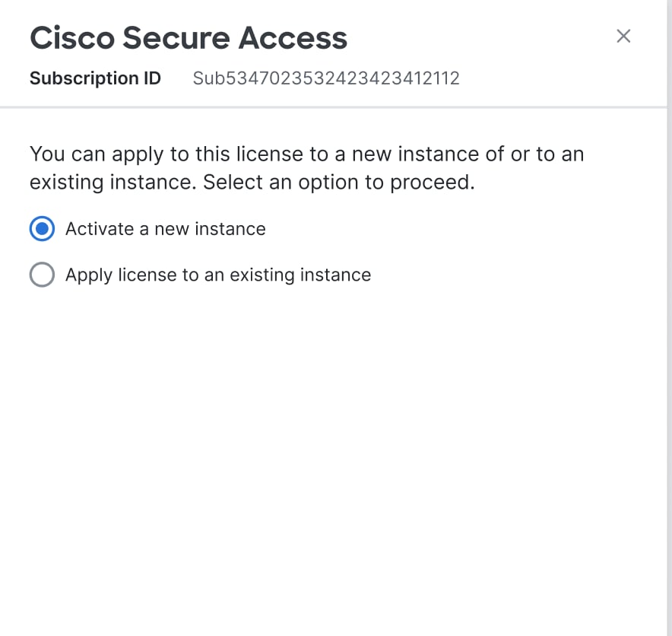
Task: Click the 'Activate a new instance' label text
Action: coord(166,228)
